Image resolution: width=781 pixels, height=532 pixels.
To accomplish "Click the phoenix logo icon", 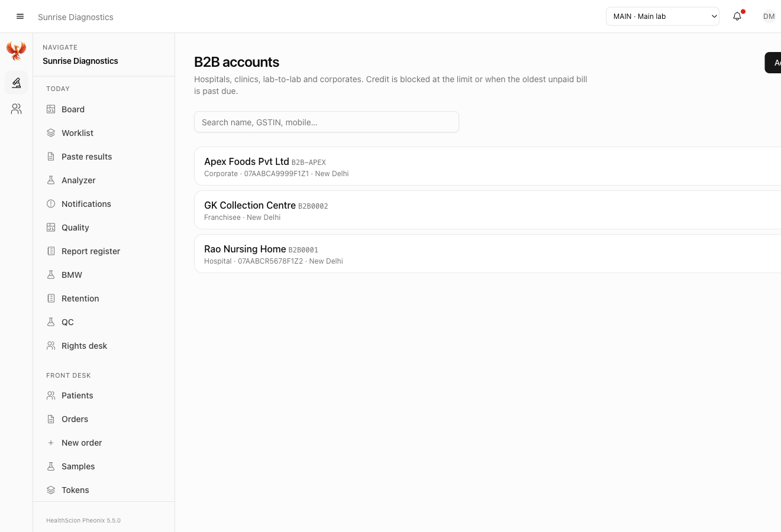I will pos(17,51).
